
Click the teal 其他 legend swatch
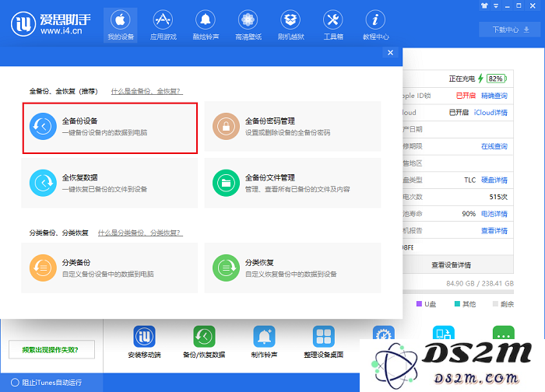point(457,304)
